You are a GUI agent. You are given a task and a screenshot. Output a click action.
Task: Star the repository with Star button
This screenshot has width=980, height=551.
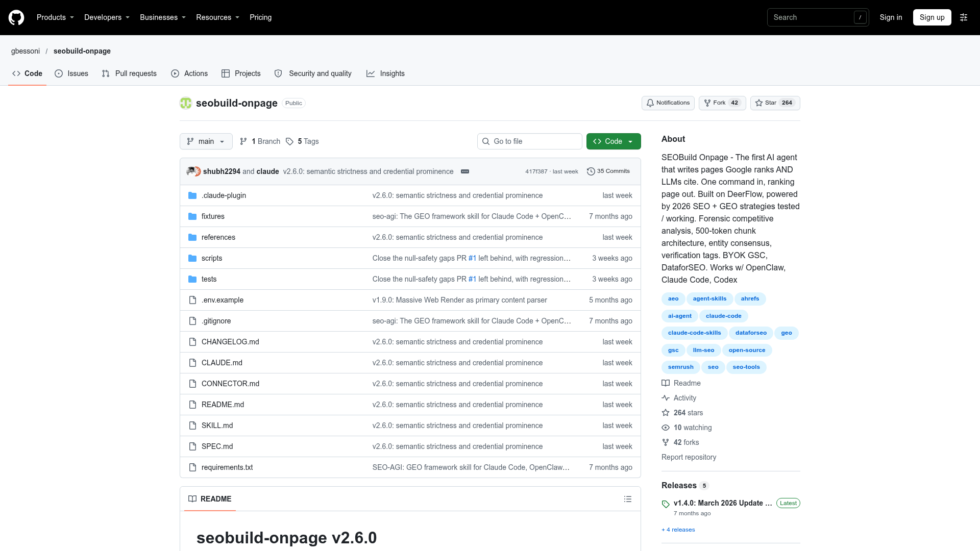coord(775,103)
